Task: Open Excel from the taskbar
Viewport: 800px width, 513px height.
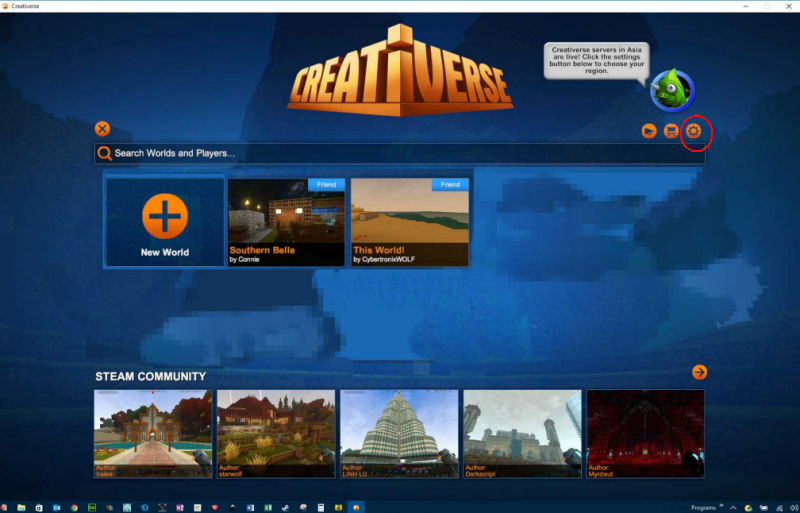Action: coord(268,508)
